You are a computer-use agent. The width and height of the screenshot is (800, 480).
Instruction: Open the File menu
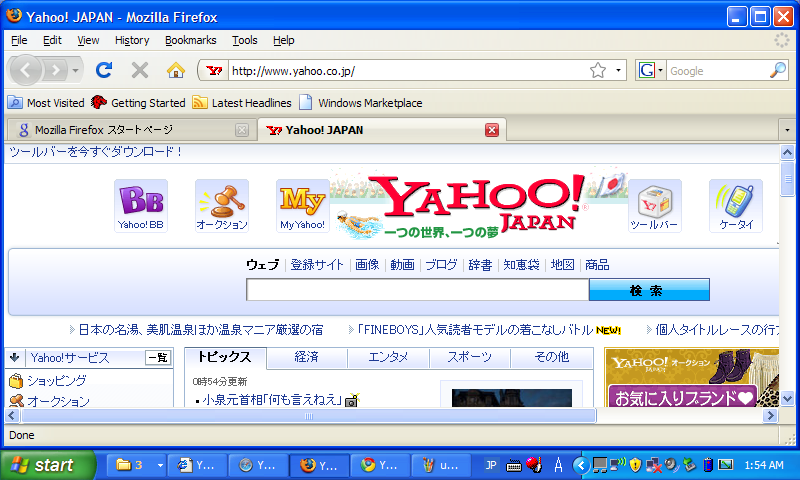(x=19, y=40)
